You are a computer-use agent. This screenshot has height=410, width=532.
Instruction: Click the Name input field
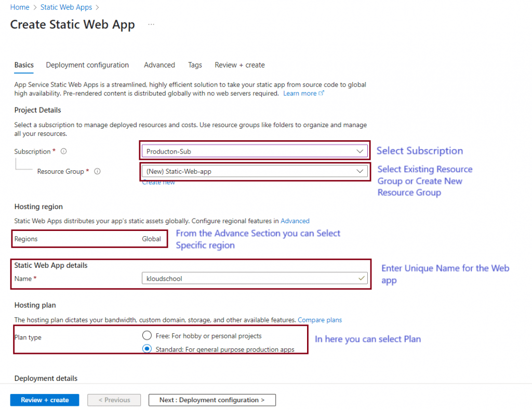tap(249, 279)
